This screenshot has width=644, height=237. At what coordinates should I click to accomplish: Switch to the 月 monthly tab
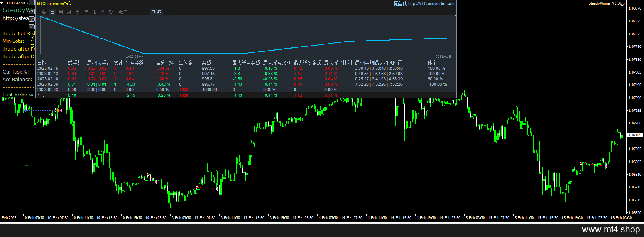pos(69,12)
